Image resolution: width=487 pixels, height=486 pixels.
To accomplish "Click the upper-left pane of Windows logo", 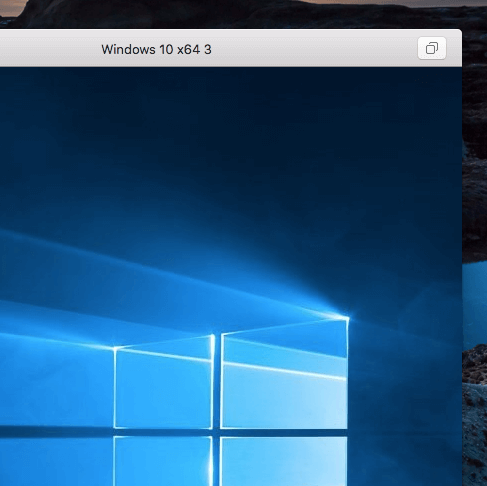I will coord(163,387).
